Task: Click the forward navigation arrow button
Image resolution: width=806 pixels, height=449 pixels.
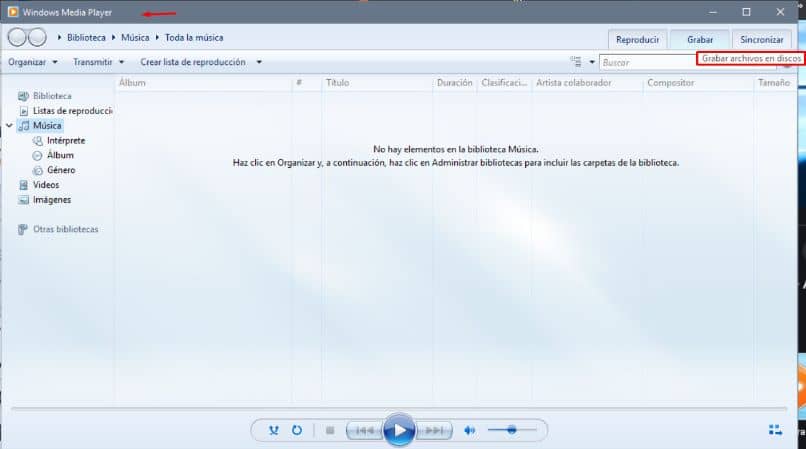Action: click(36, 37)
